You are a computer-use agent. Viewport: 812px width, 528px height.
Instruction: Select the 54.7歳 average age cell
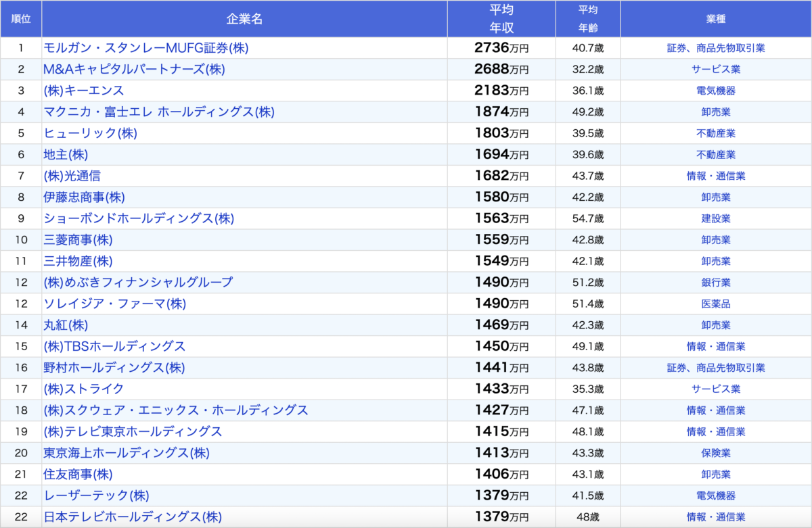coord(588,218)
